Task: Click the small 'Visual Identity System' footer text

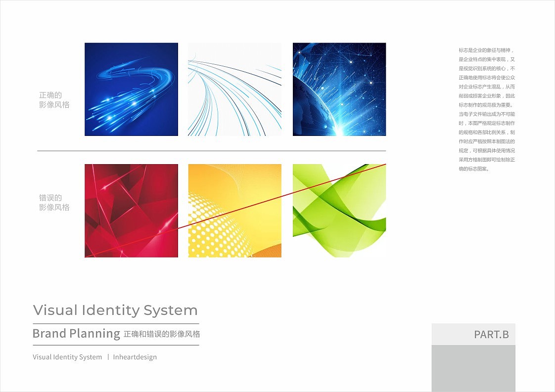Action: 67,357
